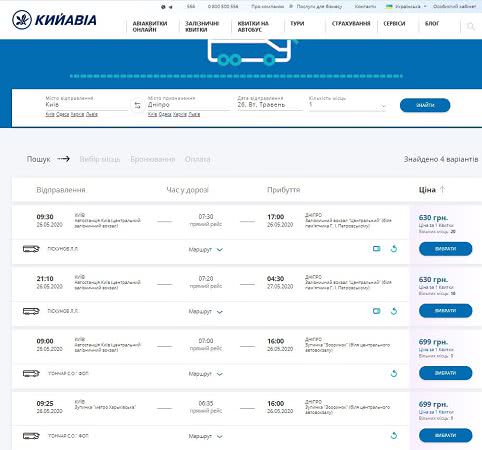The image size is (482, 450).
Task: Click the Telegram icon in the top bar
Action: (x=171, y=7)
